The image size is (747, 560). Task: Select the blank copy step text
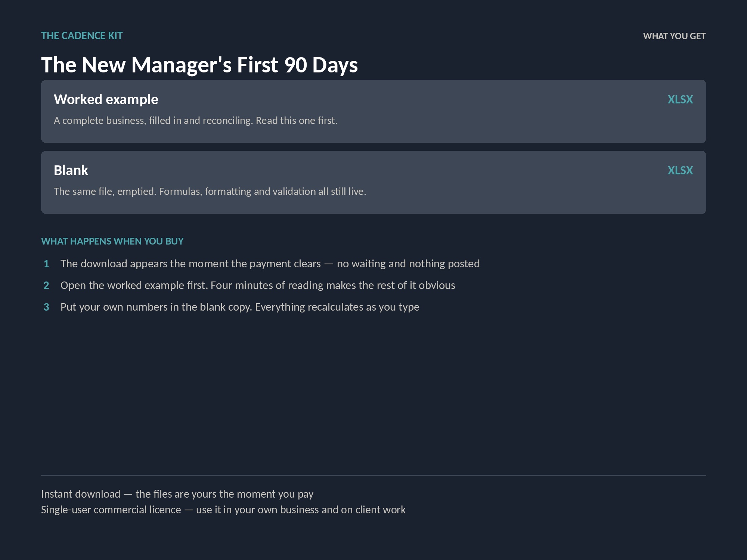[240, 307]
